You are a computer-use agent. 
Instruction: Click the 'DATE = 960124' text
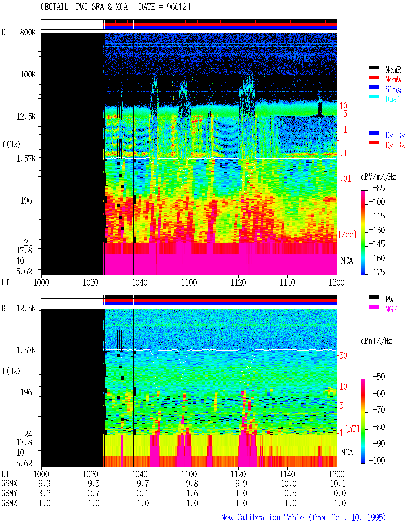tap(165, 7)
